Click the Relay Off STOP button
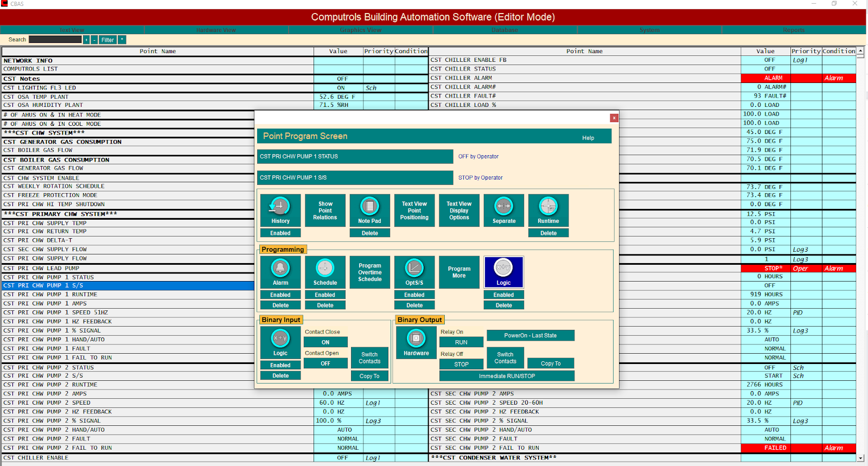This screenshot has height=466, width=868. coord(461,365)
